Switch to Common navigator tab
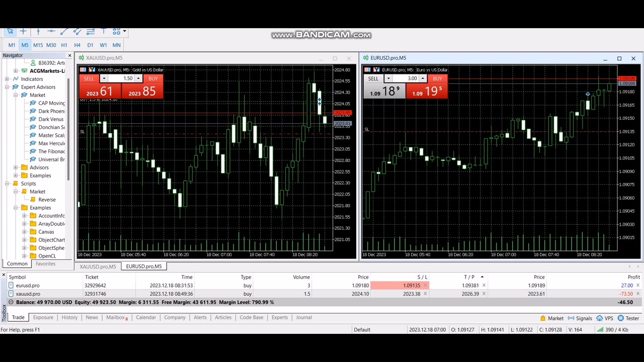Viewport: 644px width, 362px height. click(x=17, y=263)
